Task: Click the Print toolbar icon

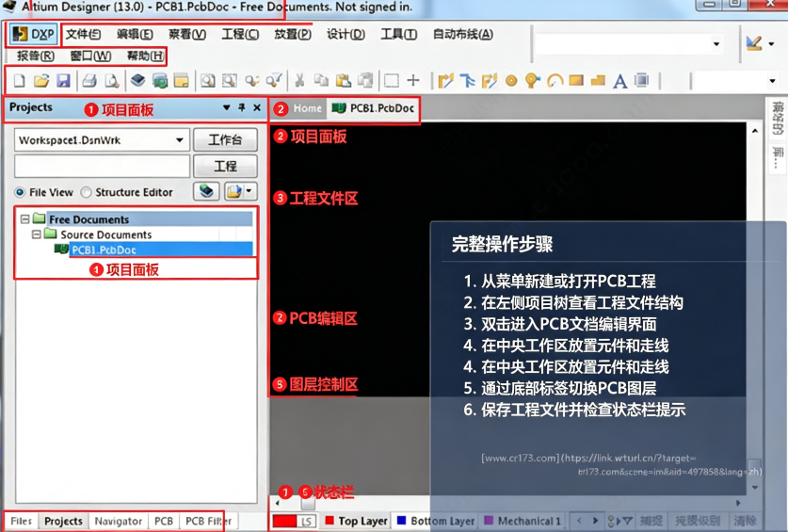Action: [x=90, y=80]
